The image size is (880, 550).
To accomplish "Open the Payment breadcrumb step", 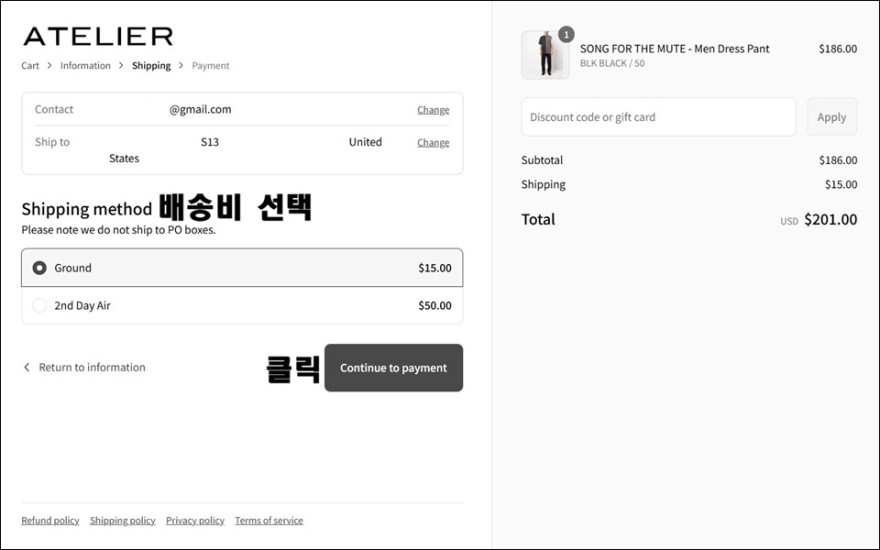I will coord(210,66).
